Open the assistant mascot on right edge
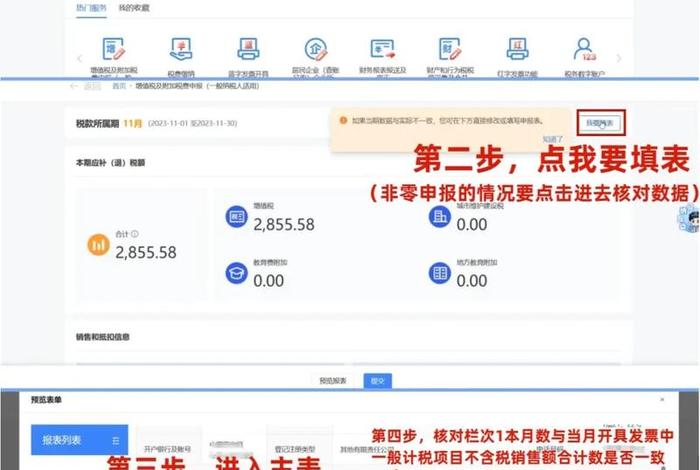This screenshot has width=700, height=470. (x=689, y=219)
